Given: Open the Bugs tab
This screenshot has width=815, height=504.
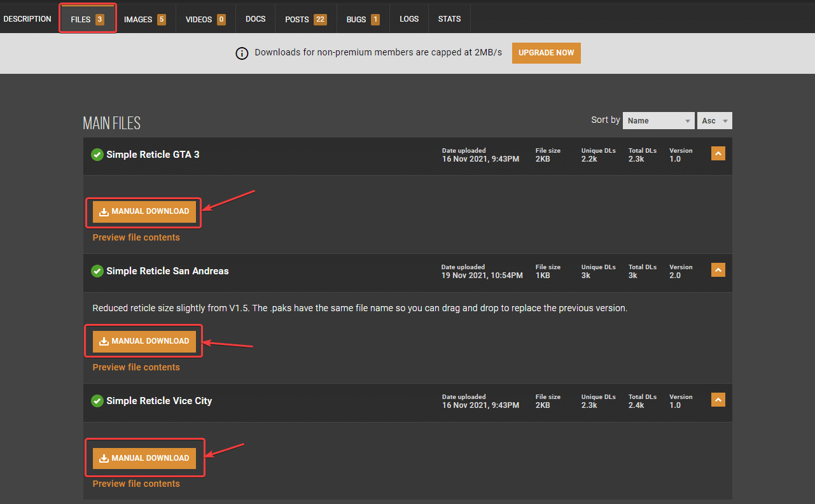Looking at the screenshot, I should (363, 19).
